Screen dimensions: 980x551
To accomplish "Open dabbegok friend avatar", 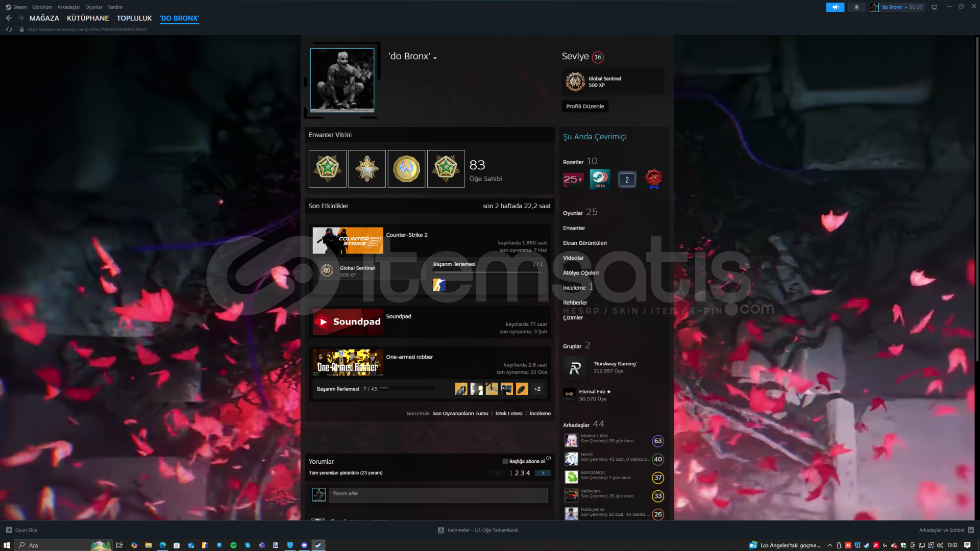I will point(571,495).
